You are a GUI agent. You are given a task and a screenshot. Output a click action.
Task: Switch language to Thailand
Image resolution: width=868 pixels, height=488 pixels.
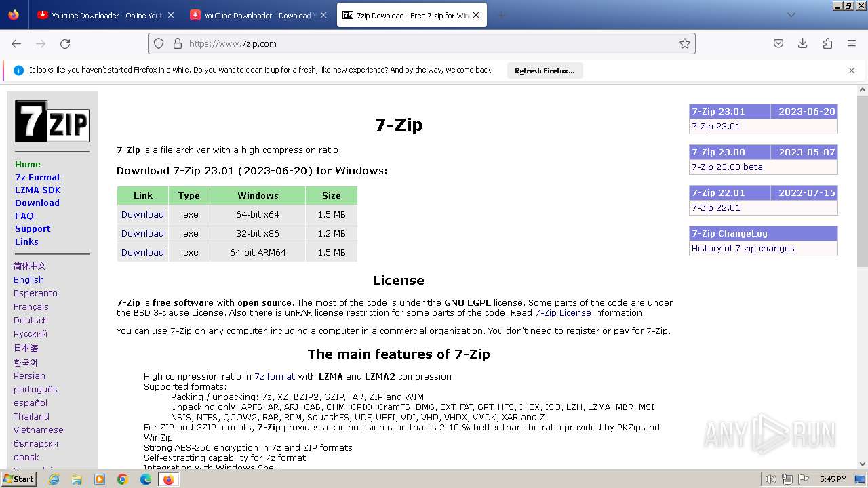pos(31,416)
